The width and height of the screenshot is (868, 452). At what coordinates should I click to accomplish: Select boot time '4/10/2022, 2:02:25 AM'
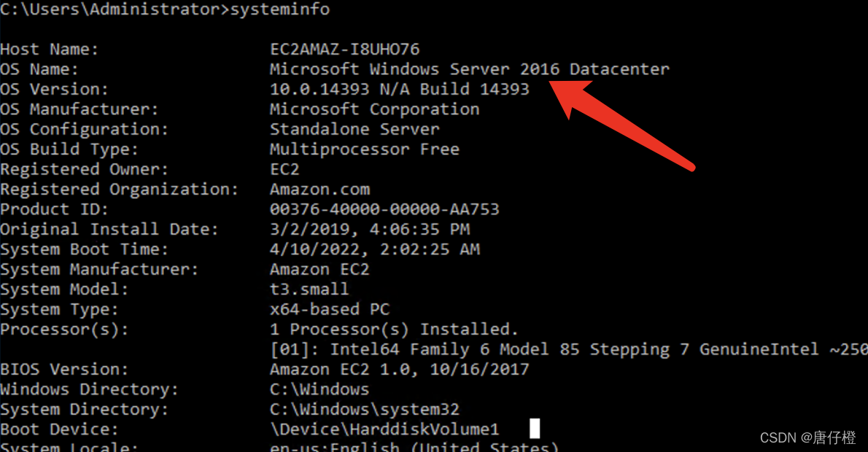(374, 249)
